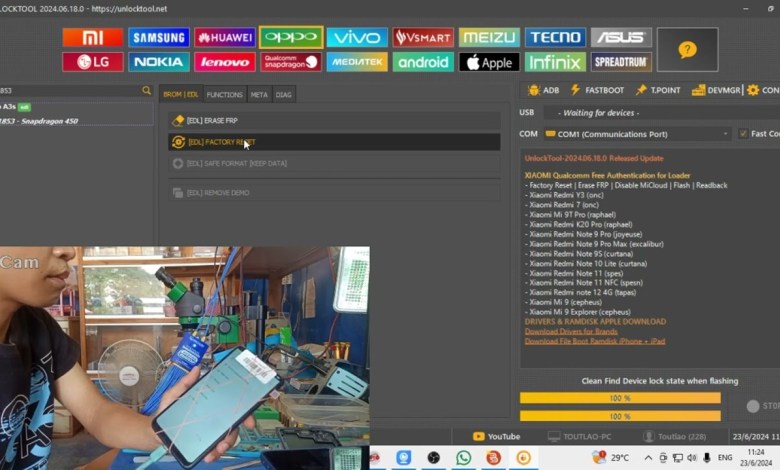Click the model search input field
780x470 pixels.
pyautogui.click(x=68, y=91)
